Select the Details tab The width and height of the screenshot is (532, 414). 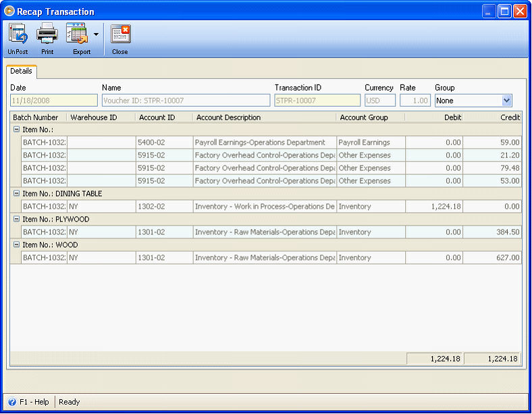tap(21, 71)
